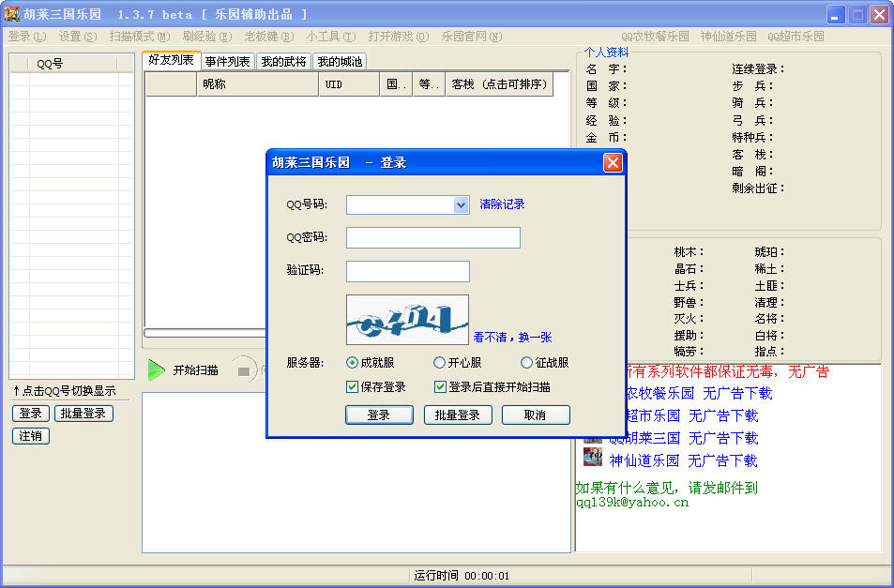Click the qq139k@yahoo.cn email text
This screenshot has width=894, height=588.
tap(632, 503)
